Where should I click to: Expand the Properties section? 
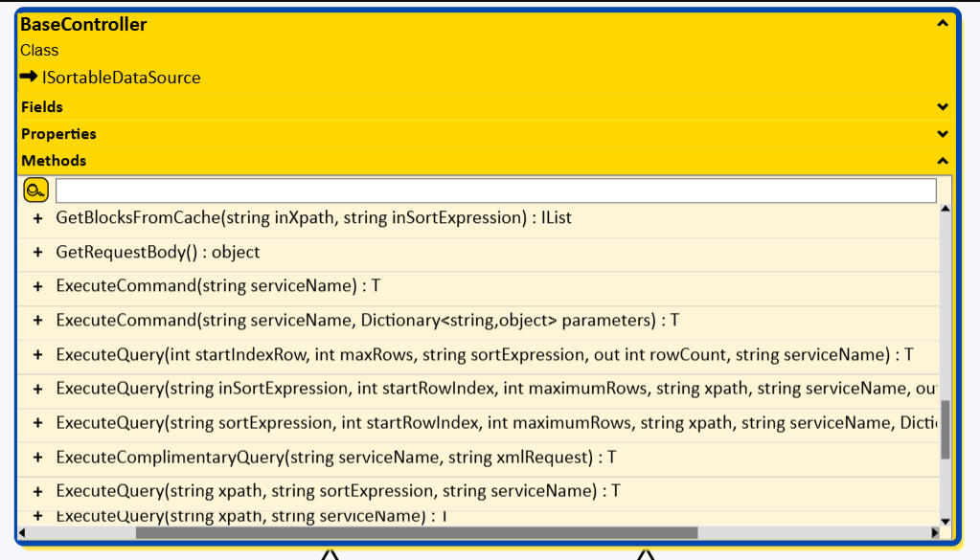pyautogui.click(x=943, y=134)
